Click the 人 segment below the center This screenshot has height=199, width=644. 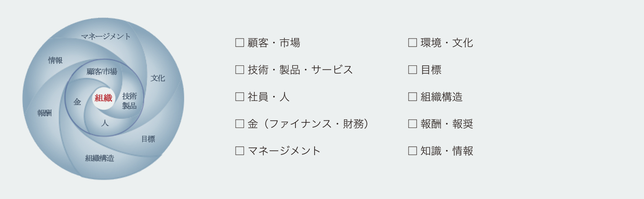pyautogui.click(x=105, y=123)
